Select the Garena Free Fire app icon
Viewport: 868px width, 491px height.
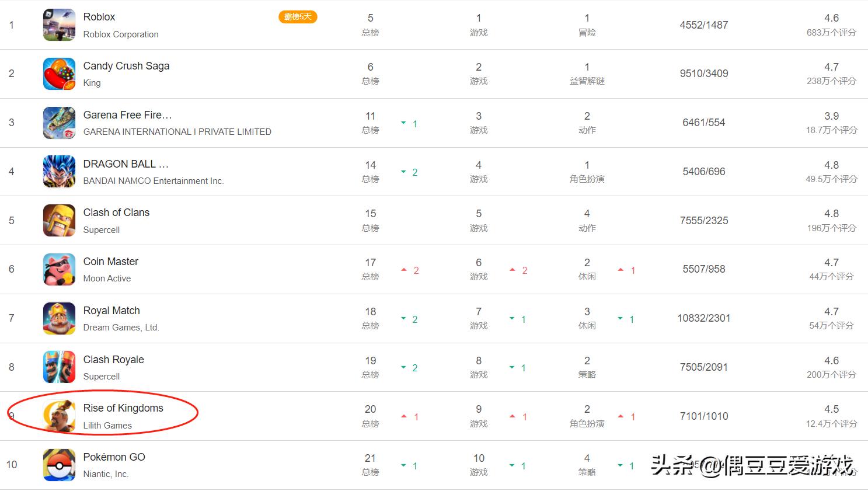[59, 123]
